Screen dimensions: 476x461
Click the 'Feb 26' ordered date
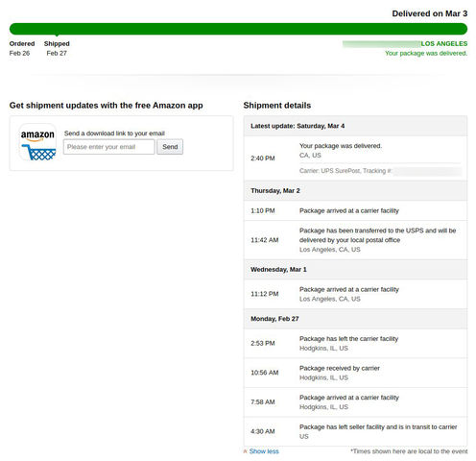pos(19,54)
